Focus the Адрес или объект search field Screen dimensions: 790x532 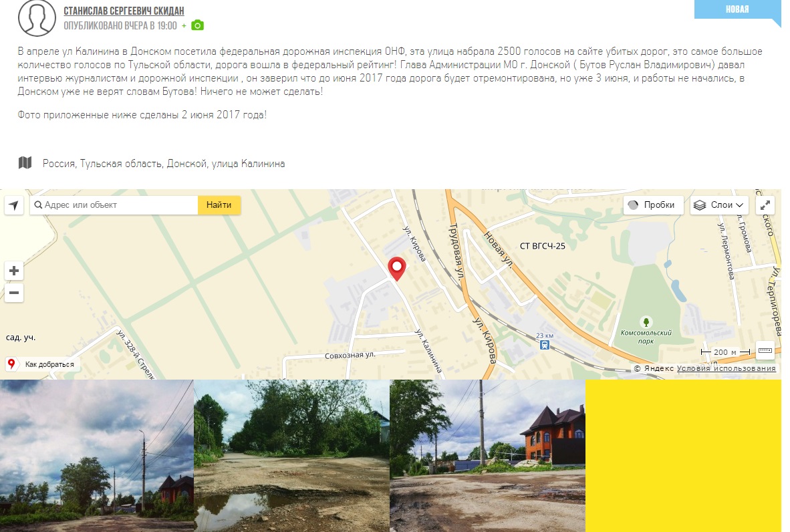(x=114, y=205)
